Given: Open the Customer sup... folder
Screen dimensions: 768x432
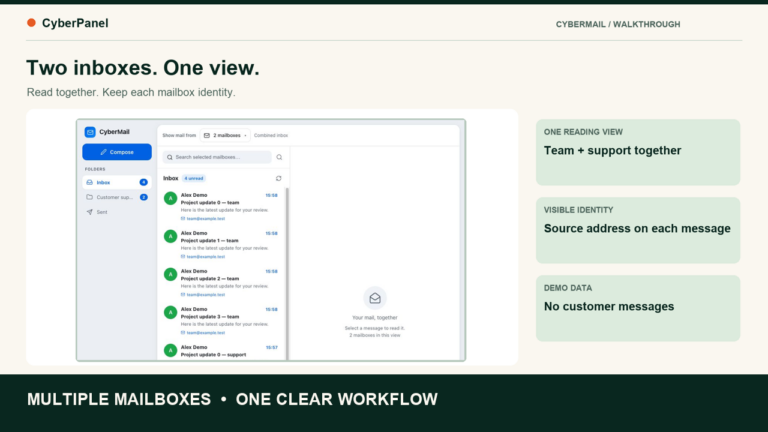Looking at the screenshot, I should tap(117, 197).
